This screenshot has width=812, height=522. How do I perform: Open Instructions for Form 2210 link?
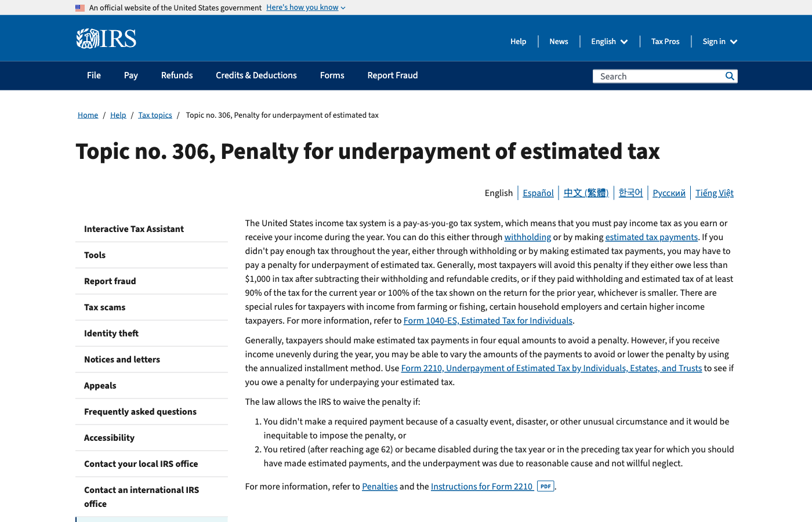pos(482,487)
